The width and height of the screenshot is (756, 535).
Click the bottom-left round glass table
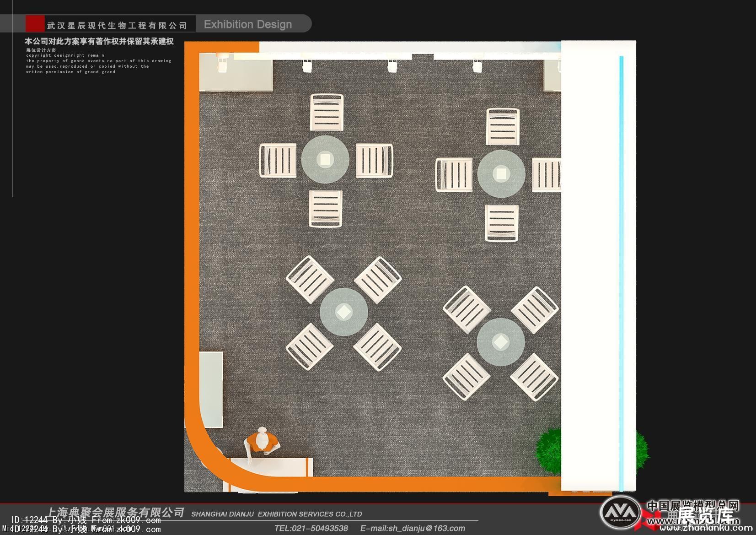tap(343, 312)
